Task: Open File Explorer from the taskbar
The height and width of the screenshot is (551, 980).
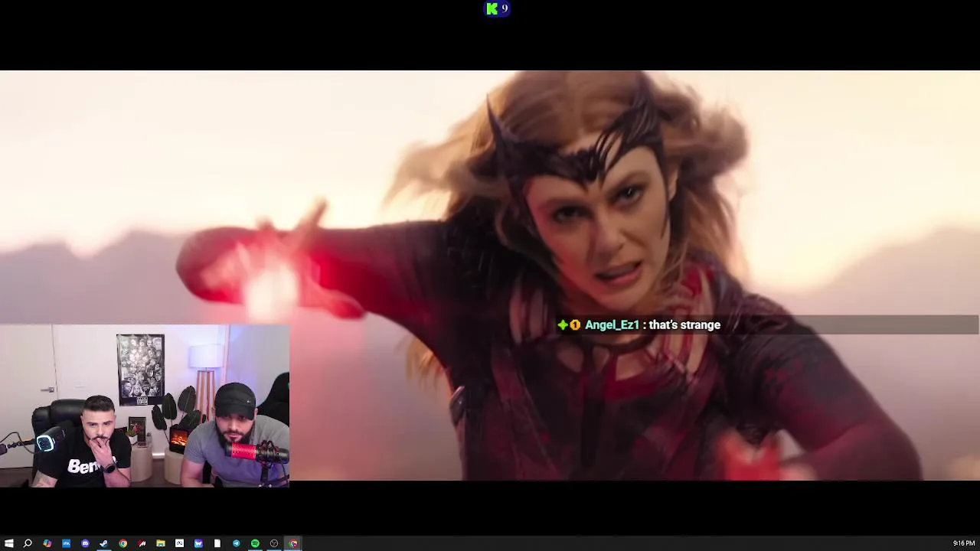Action: click(161, 543)
